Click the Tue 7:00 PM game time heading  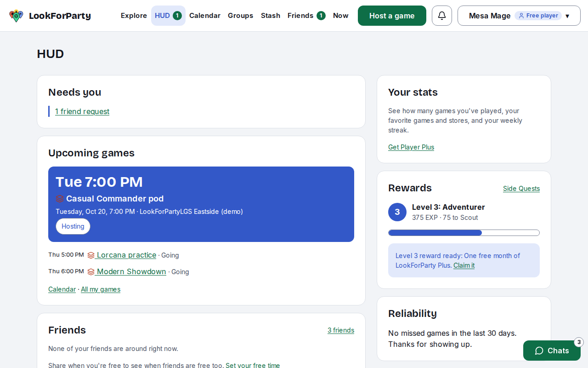click(99, 182)
